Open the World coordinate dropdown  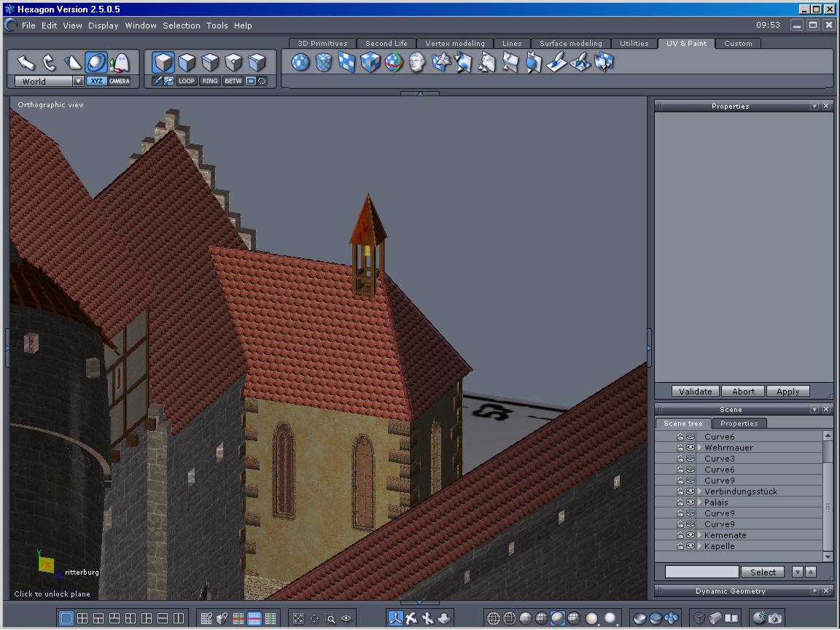pos(78,82)
